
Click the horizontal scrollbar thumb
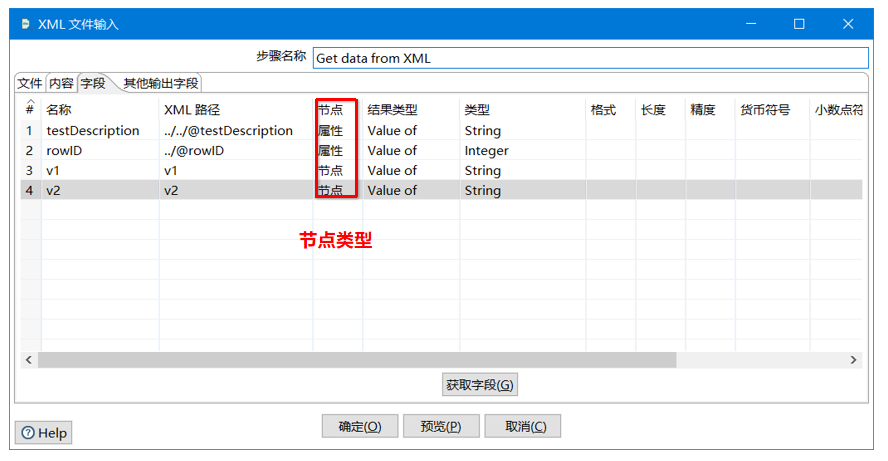click(x=357, y=360)
